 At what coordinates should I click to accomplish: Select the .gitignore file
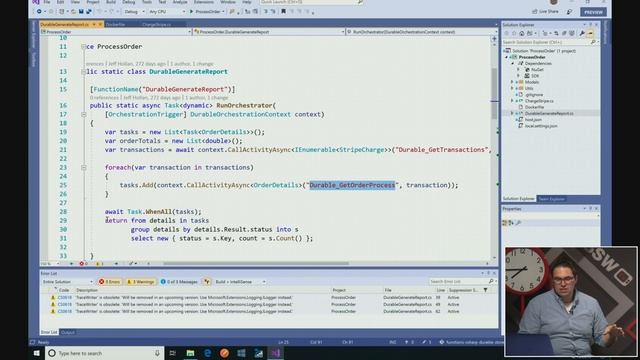[x=534, y=95]
